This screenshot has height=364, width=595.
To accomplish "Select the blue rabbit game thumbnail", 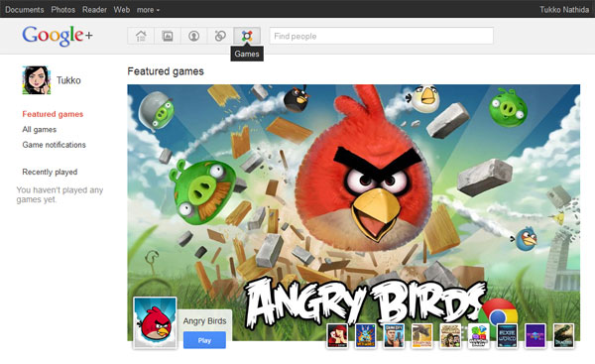I will tap(365, 335).
